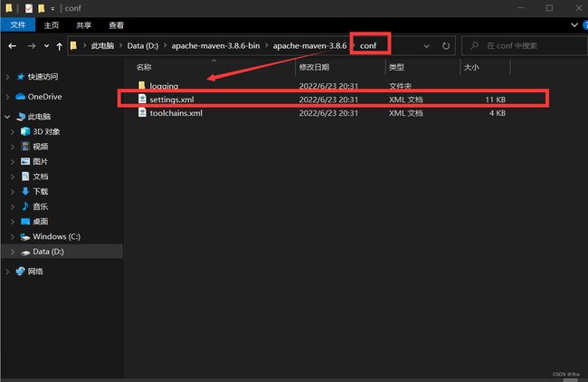588x382 pixels.
Task: Expand the ribbon with the chevron
Action: [574, 25]
